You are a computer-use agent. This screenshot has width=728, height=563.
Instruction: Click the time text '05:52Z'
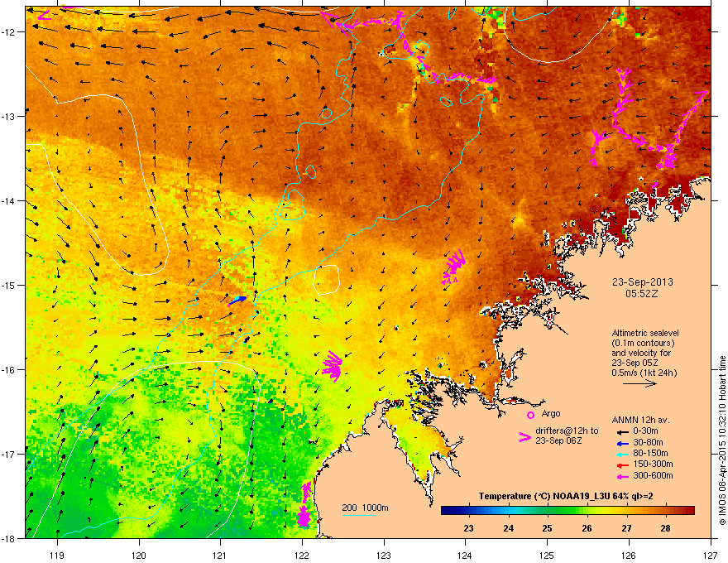click(x=642, y=294)
